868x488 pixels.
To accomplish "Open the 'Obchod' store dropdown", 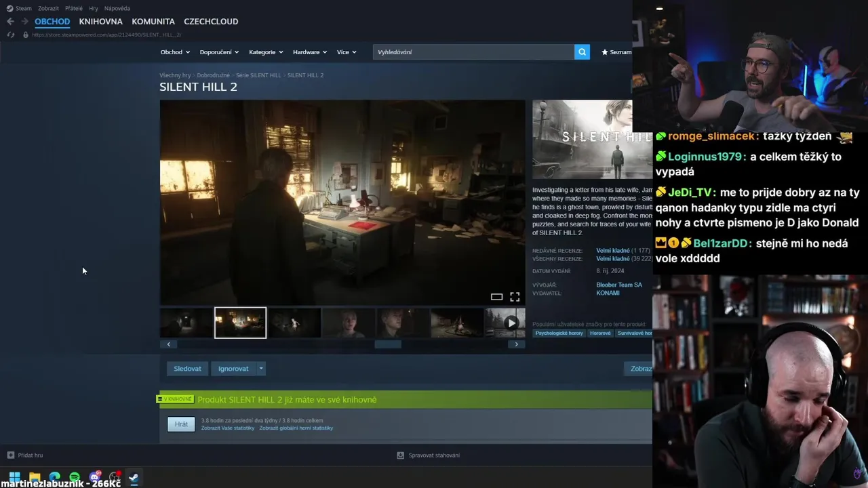I will point(175,52).
